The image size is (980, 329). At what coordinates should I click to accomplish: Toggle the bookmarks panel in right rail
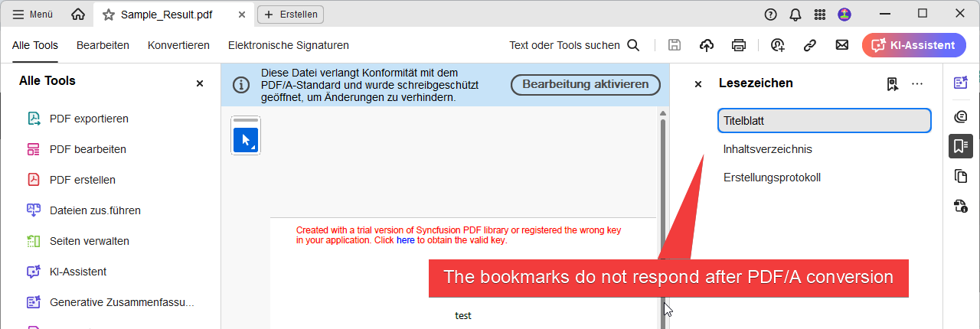pyautogui.click(x=960, y=146)
